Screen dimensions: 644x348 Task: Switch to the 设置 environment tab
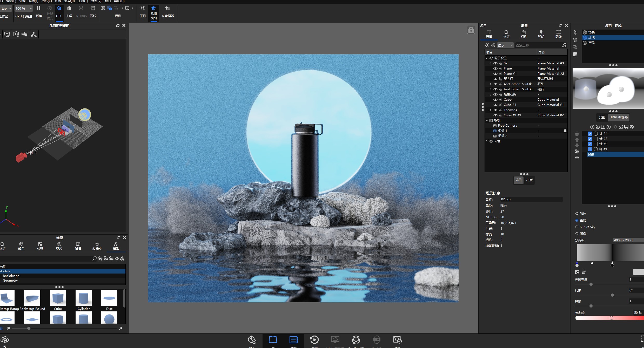click(x=601, y=117)
